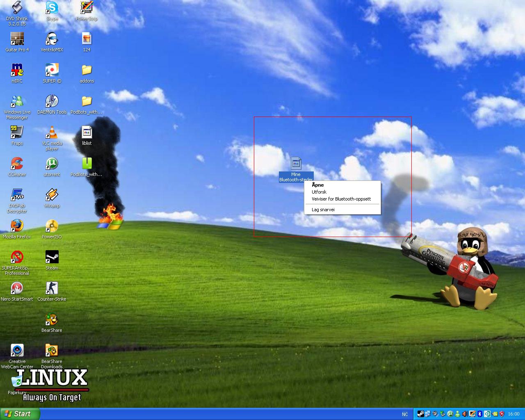Select the addons folder
Image resolution: width=525 pixels, height=420 pixels.
point(87,73)
